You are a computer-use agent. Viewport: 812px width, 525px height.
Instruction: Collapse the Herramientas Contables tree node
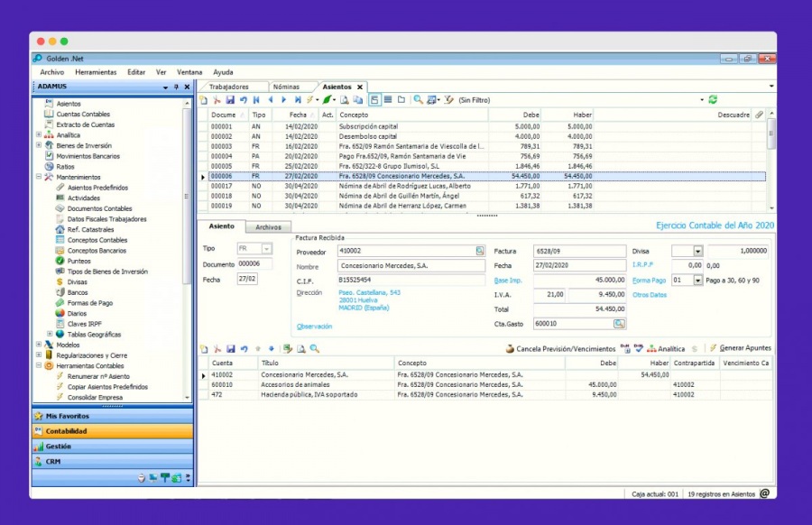tap(39, 365)
